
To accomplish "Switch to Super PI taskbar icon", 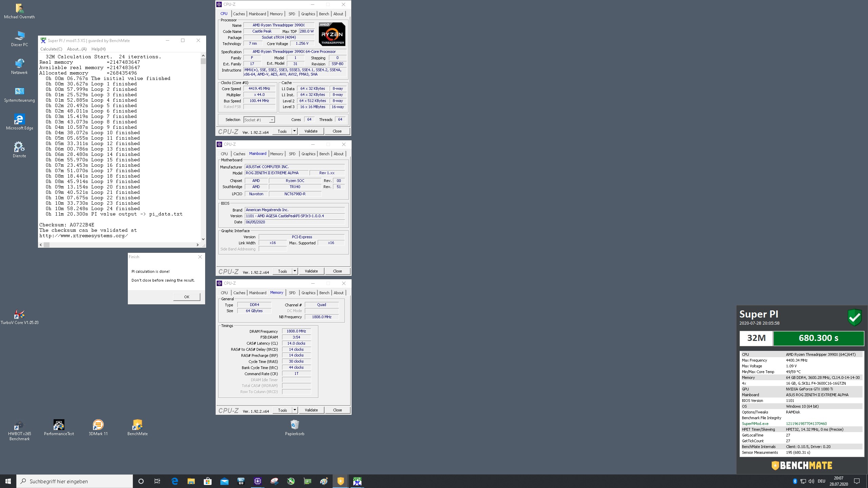I will pyautogui.click(x=357, y=481).
